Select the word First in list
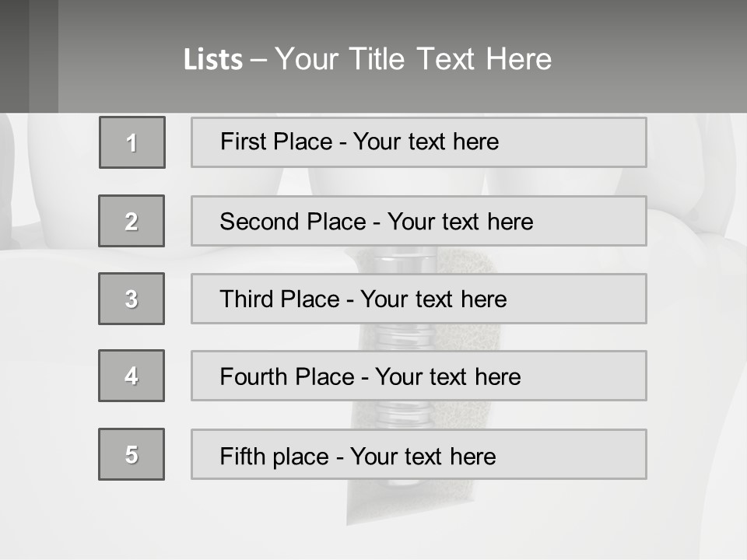Viewport: 747px width, 560px height. (240, 142)
